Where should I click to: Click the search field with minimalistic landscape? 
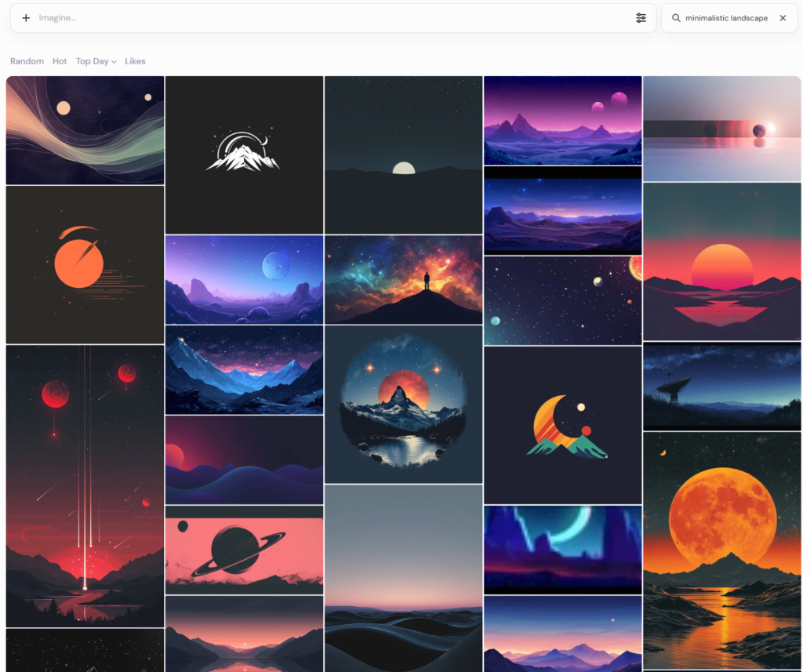tap(725, 18)
